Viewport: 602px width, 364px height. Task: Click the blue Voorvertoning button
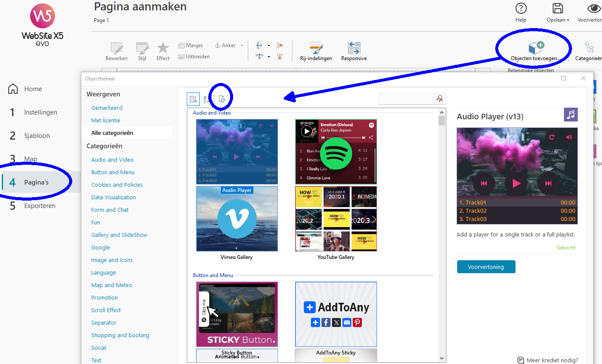486,267
